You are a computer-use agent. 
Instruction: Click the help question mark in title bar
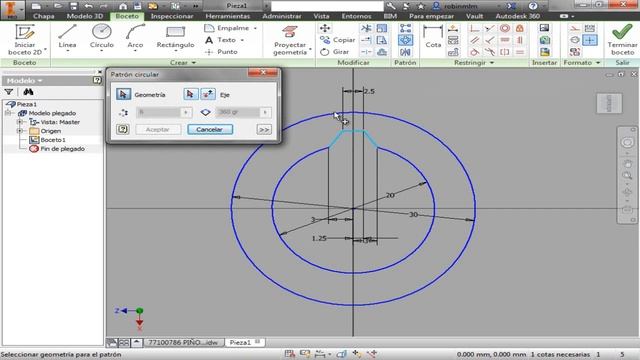click(x=533, y=6)
